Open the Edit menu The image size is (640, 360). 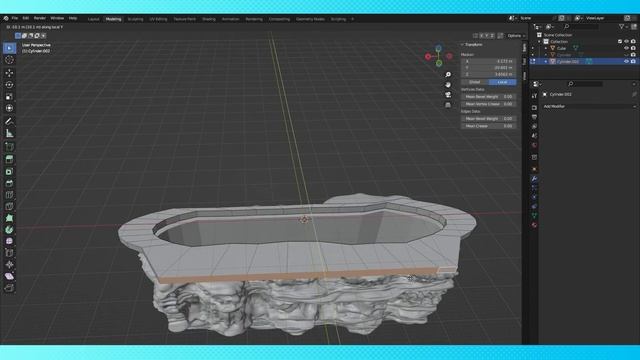point(26,18)
